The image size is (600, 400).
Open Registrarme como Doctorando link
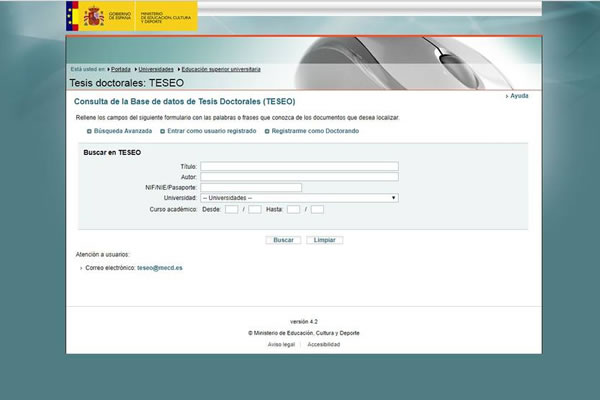coord(315,131)
